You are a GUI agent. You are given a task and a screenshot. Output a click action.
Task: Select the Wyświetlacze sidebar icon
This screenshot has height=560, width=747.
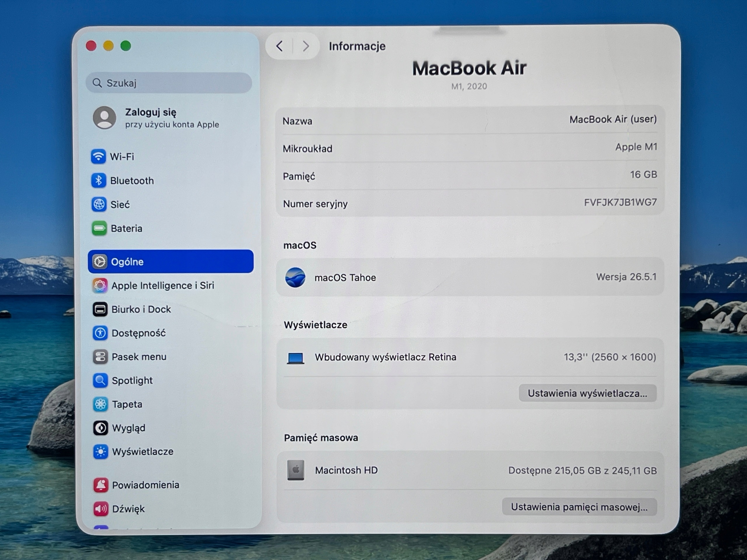[x=101, y=452]
